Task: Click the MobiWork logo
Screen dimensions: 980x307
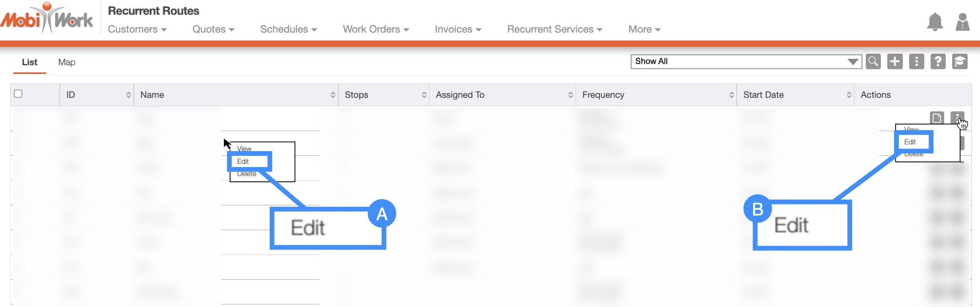Action: (x=47, y=19)
